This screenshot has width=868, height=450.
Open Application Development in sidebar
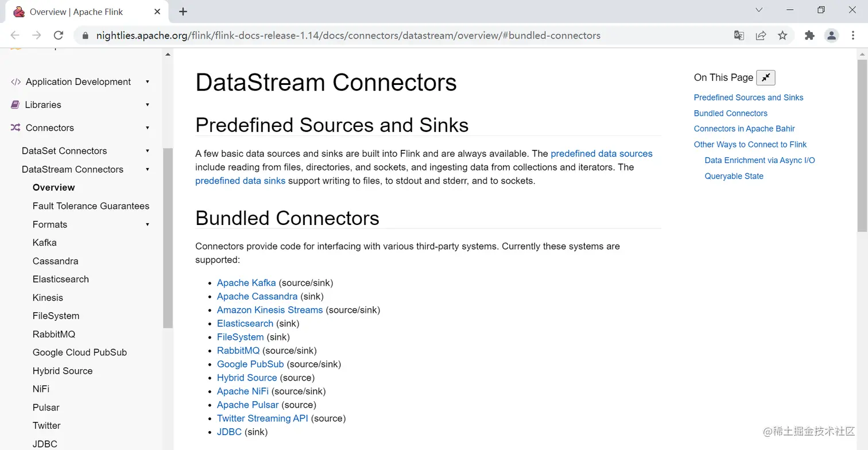[78, 82]
